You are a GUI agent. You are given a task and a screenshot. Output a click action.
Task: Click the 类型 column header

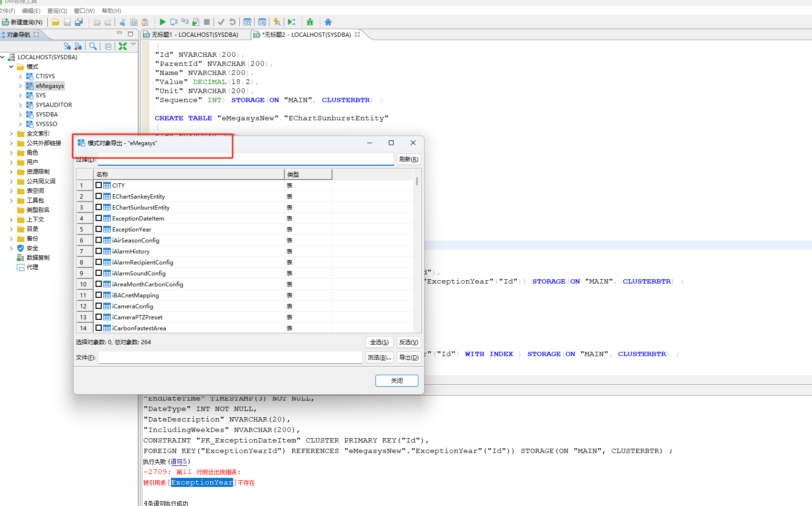[309, 174]
